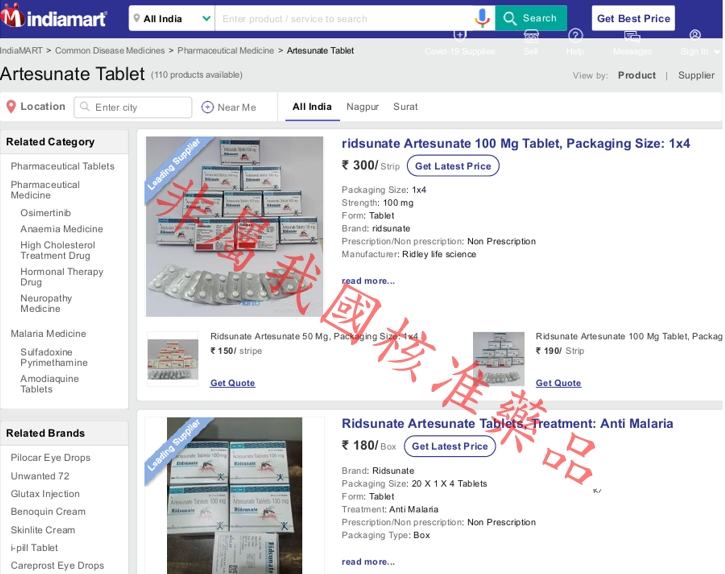This screenshot has height=574, width=725.
Task: Click the Sign In user icon
Action: (695, 35)
